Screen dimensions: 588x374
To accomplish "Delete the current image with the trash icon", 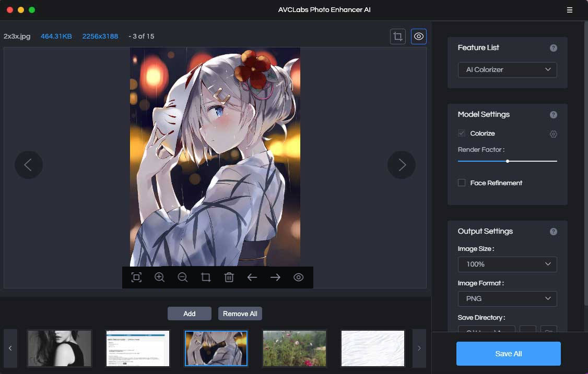I will click(x=229, y=278).
